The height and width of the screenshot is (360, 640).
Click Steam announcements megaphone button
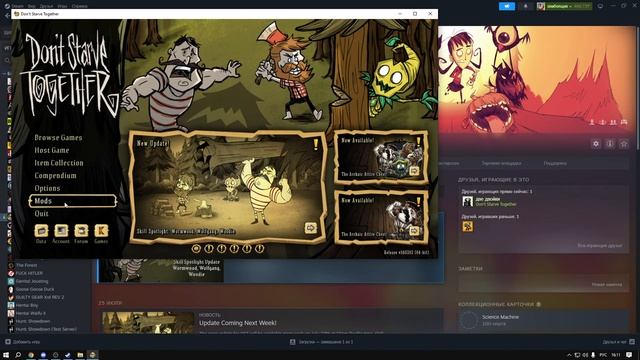(x=507, y=6)
